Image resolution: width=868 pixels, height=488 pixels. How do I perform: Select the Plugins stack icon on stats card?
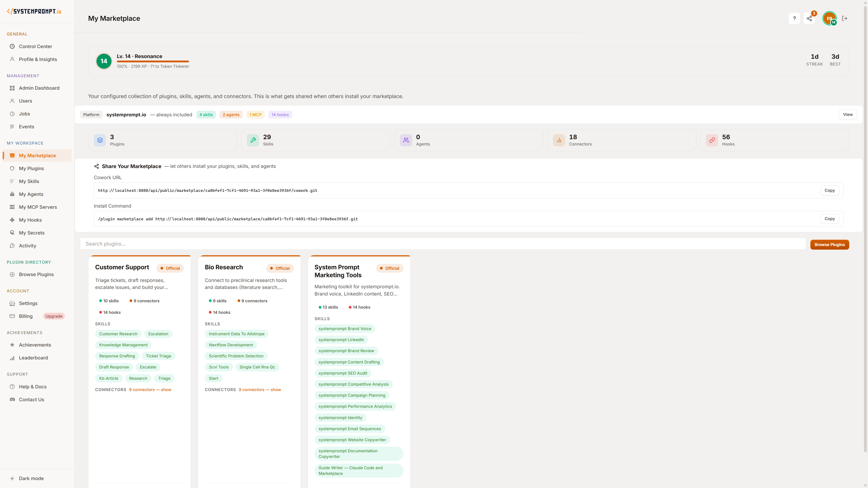pos(100,140)
